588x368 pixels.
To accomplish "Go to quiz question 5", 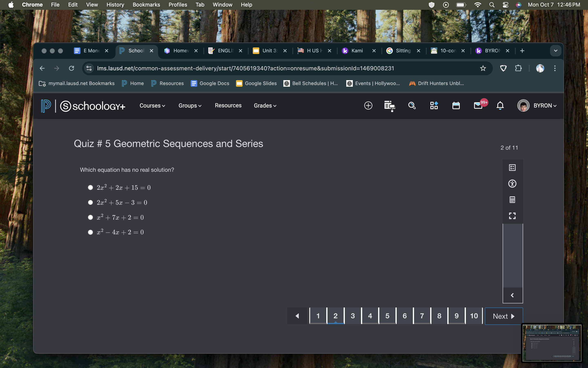I will 387,316.
